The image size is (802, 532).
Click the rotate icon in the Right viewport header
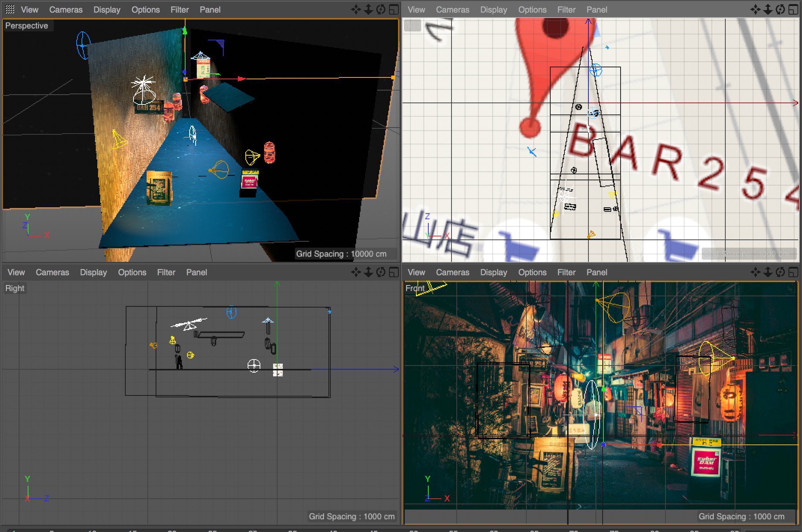coord(381,272)
